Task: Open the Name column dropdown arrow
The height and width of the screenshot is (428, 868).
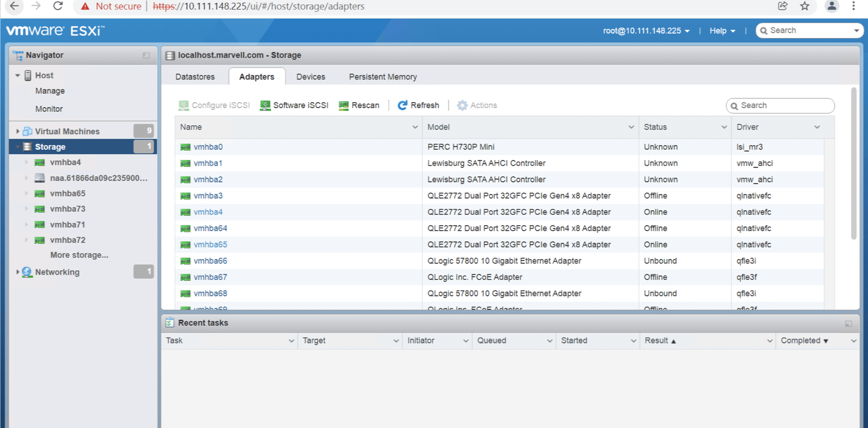Action: [x=415, y=127]
